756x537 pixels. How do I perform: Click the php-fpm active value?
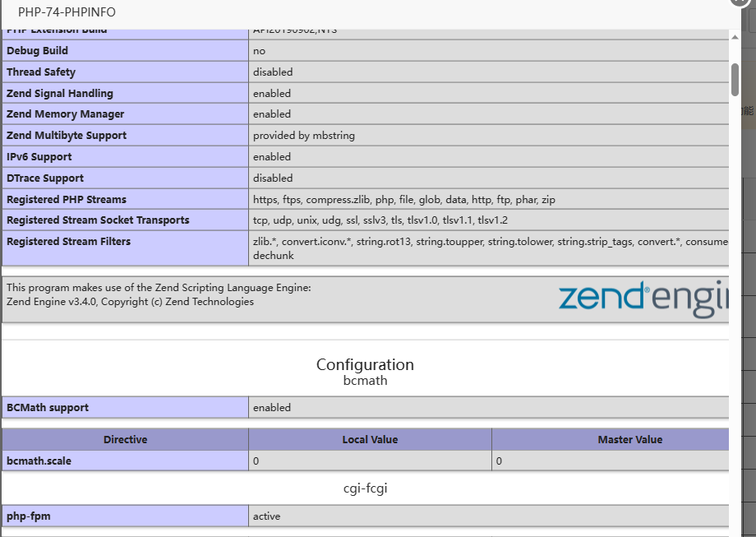click(x=266, y=516)
